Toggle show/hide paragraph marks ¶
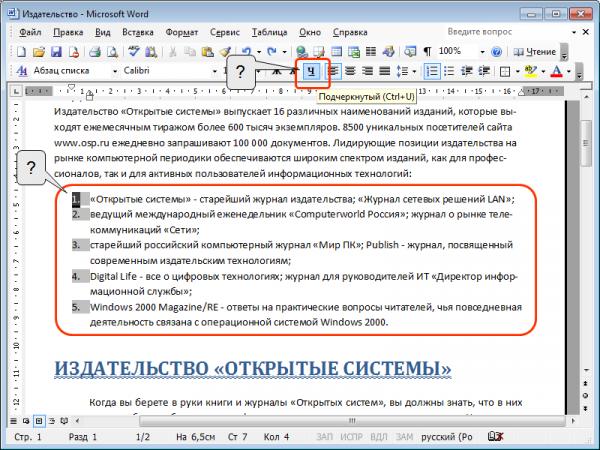This screenshot has height=450, width=600. tap(427, 52)
